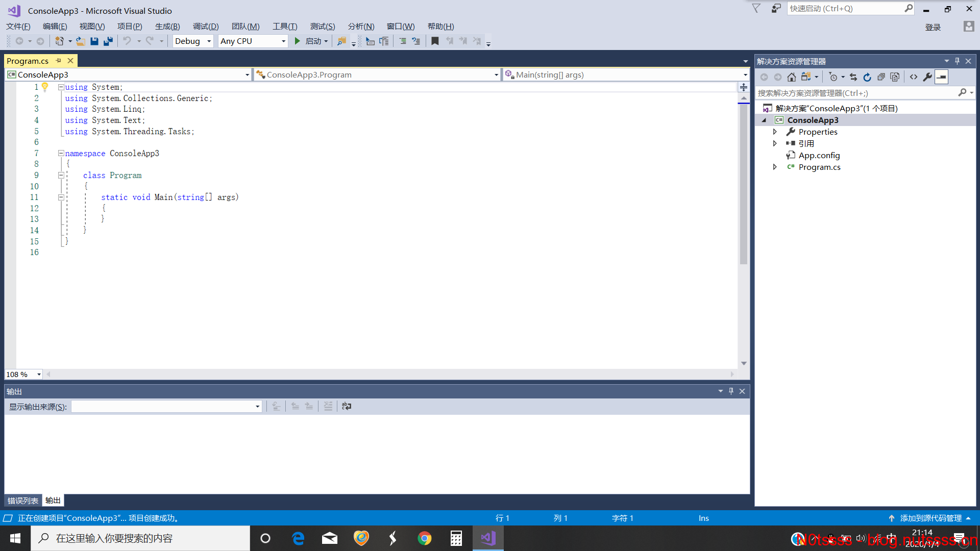Screen dimensions: 980x551
Task: Expand the 引用 references node
Action: point(775,143)
